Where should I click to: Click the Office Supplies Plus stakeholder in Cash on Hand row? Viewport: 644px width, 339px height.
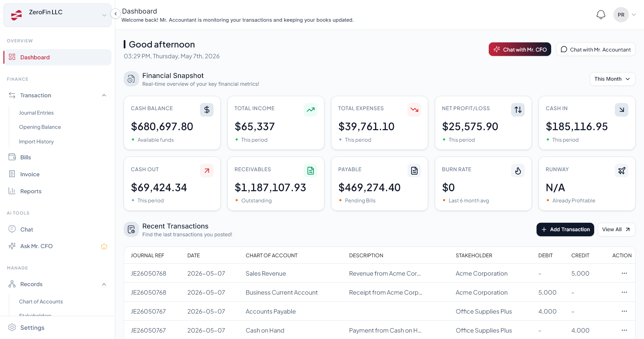point(484,330)
